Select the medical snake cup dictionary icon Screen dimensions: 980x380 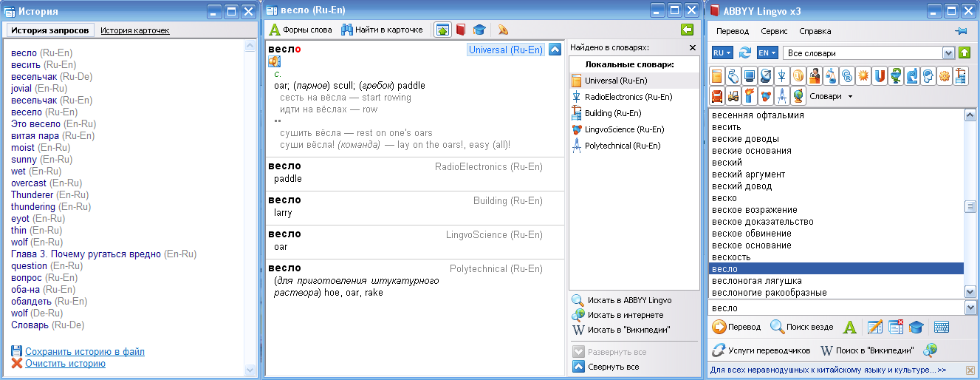pyautogui.click(x=896, y=75)
